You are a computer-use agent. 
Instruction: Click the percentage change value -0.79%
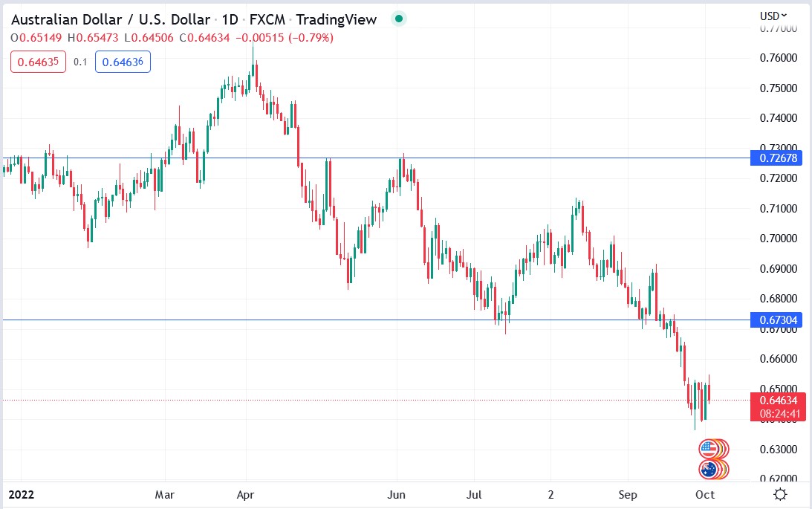(x=310, y=36)
